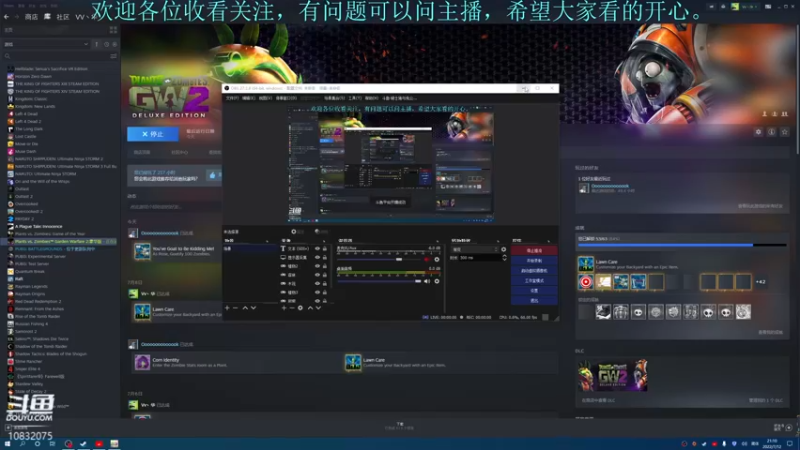Expand the 游戏 library filter dropdown
Image resolution: width=800 pixels, height=450 pixels.
(x=46, y=44)
